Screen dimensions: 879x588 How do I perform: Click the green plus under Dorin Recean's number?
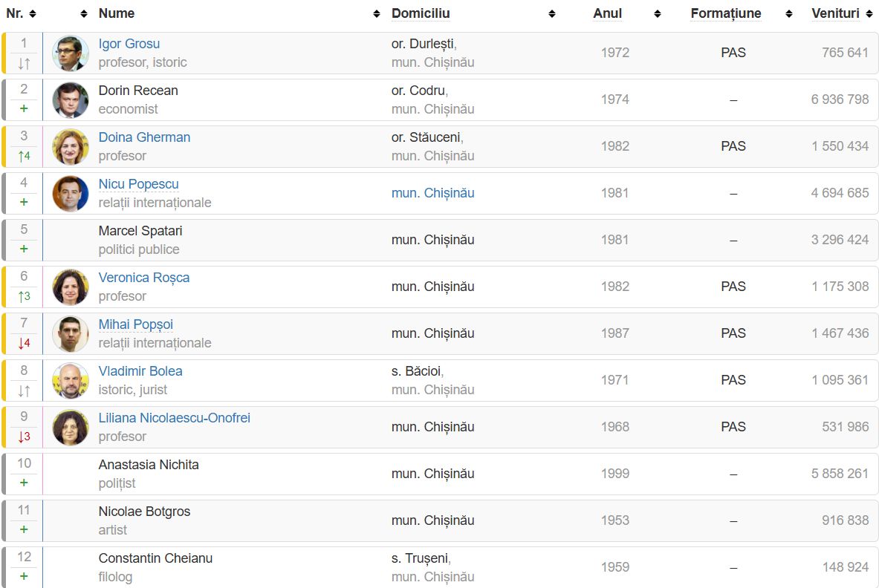point(24,108)
